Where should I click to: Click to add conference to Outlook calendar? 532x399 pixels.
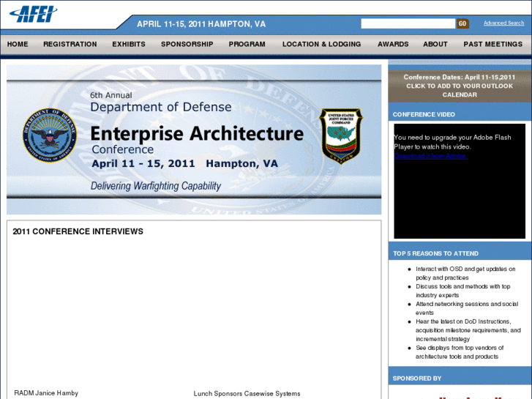click(x=460, y=86)
